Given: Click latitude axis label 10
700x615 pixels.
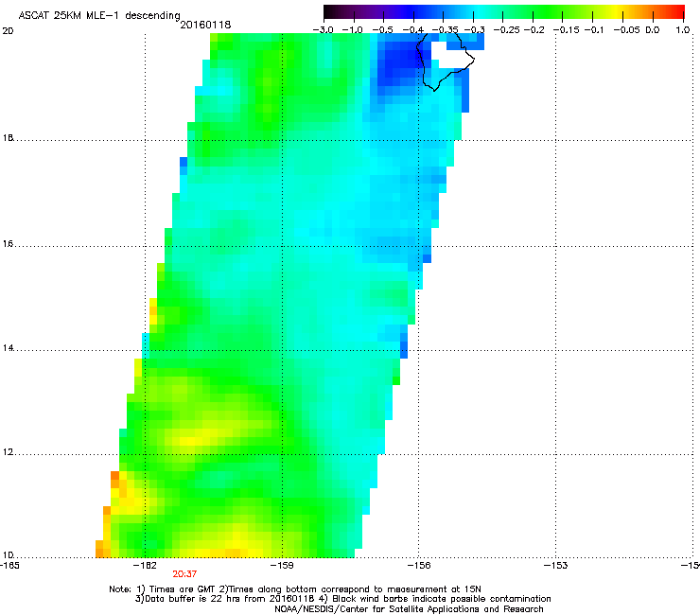Looking at the screenshot, I should click(8, 555).
